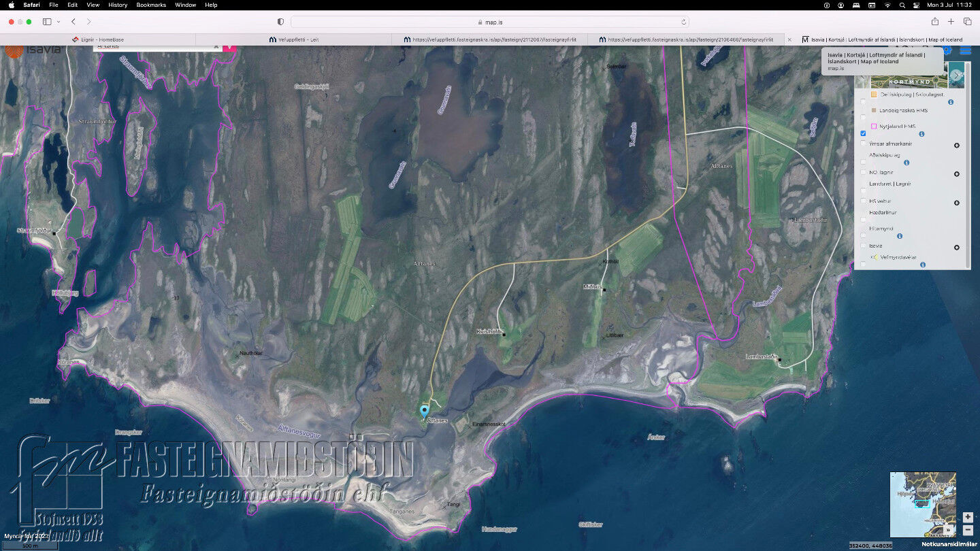Show info for Deiliskipulag layer
Image resolution: width=980 pixels, height=551 pixels.
coord(951,102)
